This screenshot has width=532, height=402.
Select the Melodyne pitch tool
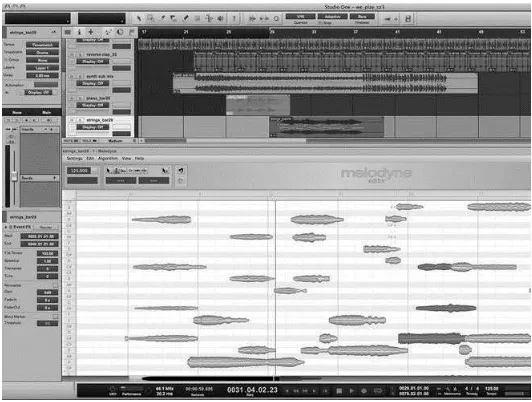coord(117,171)
